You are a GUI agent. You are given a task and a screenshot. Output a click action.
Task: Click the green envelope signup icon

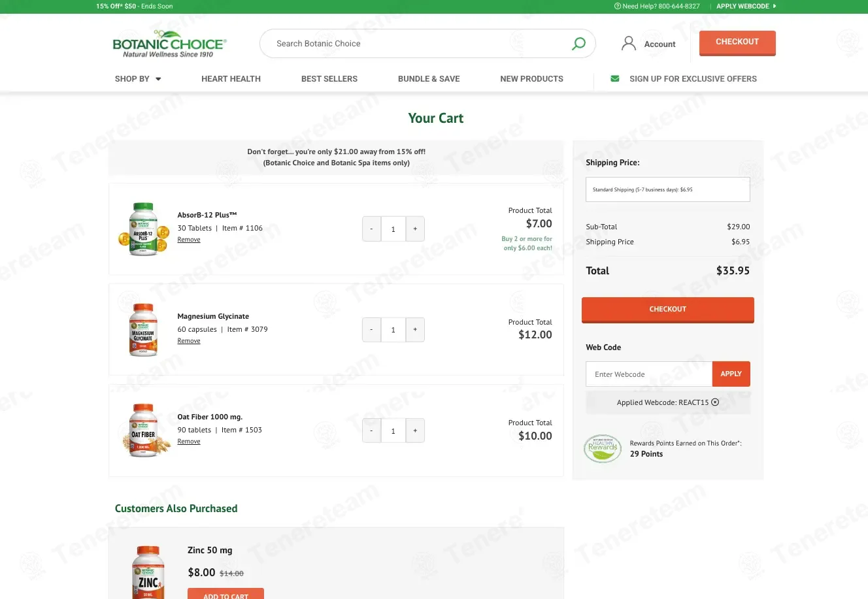tap(615, 78)
